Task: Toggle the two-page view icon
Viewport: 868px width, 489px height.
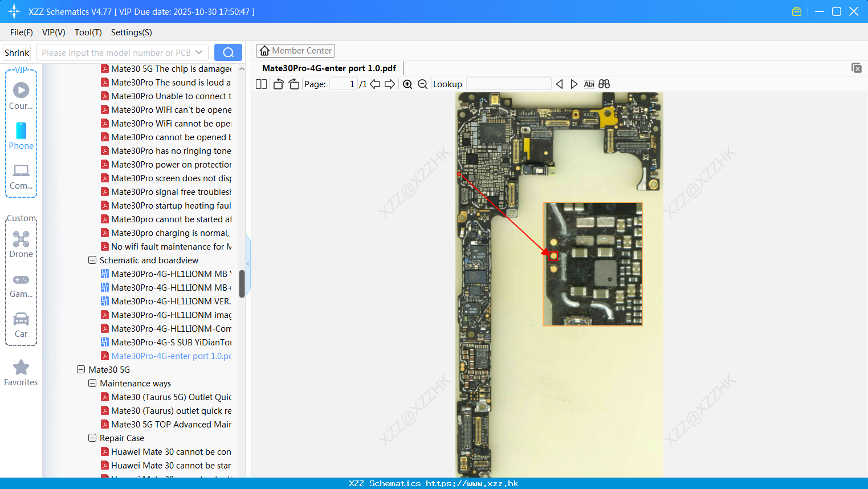Action: pos(261,84)
